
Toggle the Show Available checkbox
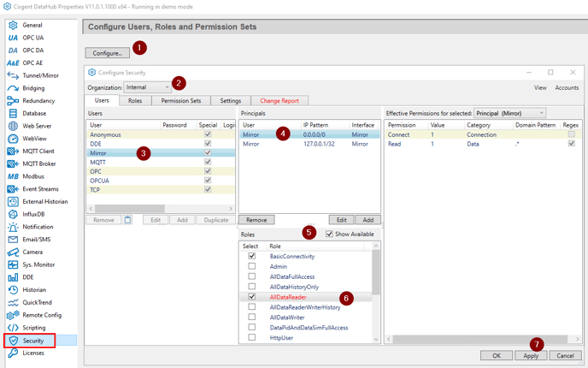(x=329, y=234)
